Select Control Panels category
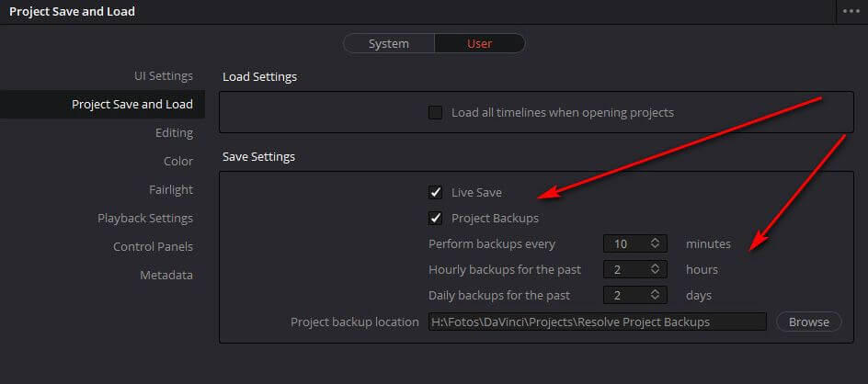868x384 pixels. (153, 246)
